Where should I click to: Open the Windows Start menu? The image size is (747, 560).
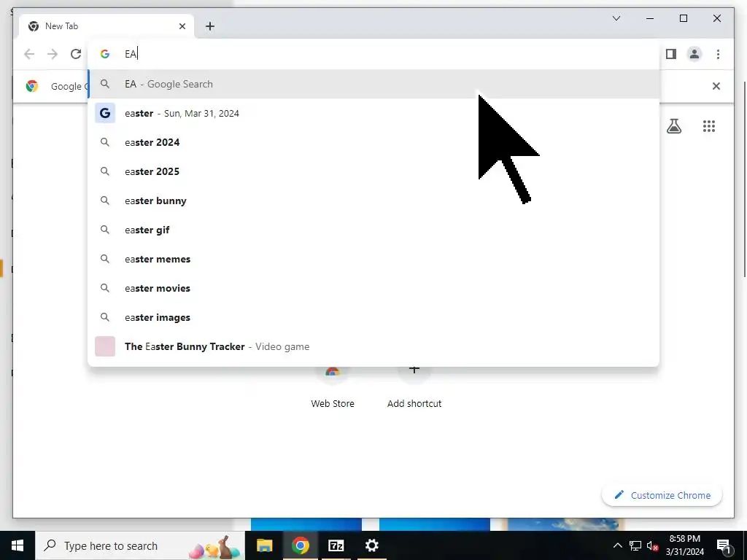pyautogui.click(x=18, y=545)
